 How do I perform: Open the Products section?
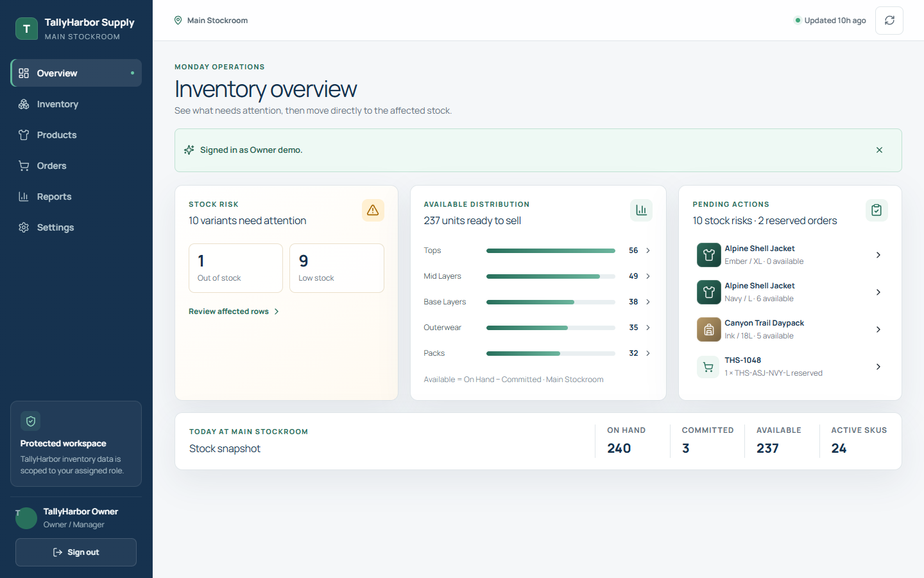click(x=76, y=135)
